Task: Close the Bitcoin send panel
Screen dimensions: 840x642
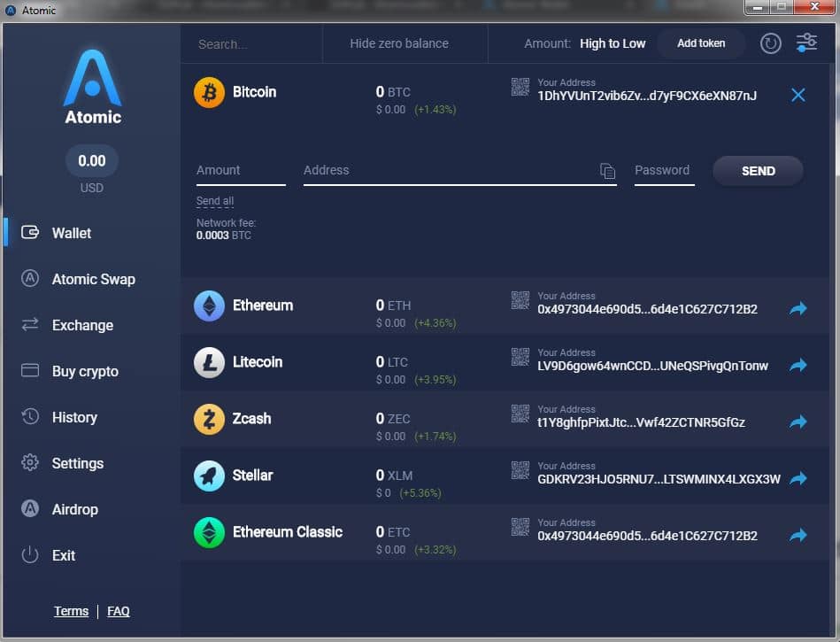Action: click(x=798, y=95)
